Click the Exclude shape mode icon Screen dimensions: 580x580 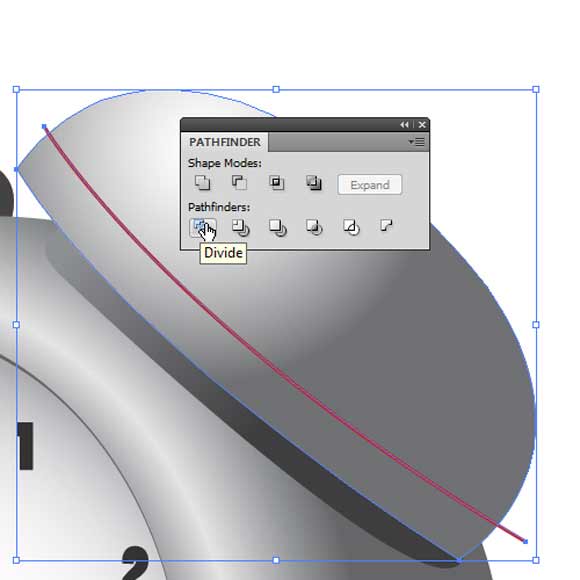pyautogui.click(x=314, y=183)
